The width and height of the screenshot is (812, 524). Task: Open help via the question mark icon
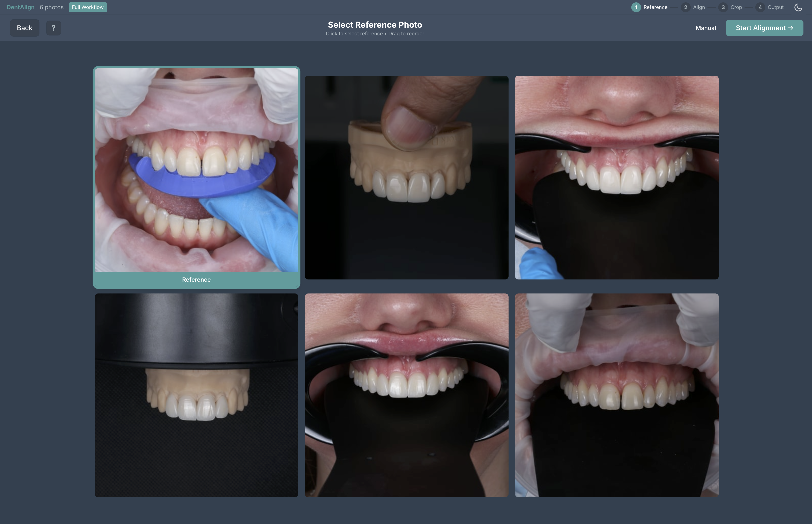click(54, 28)
